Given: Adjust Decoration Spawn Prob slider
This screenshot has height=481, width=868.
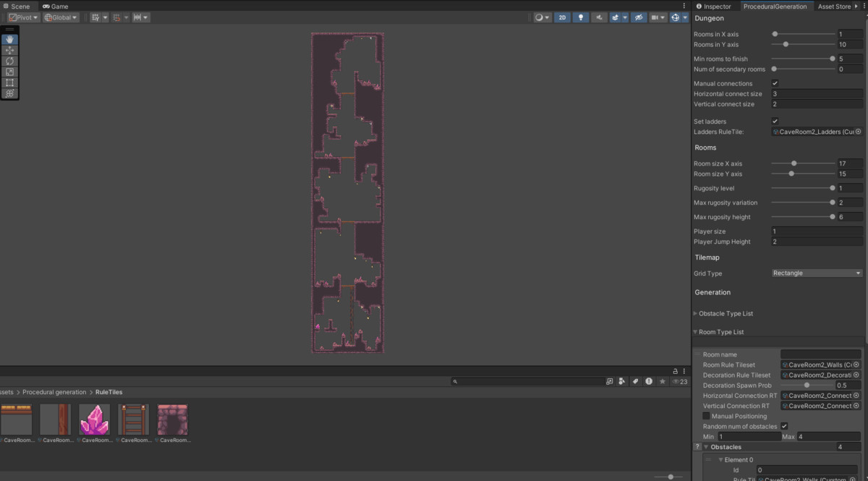Looking at the screenshot, I should pyautogui.click(x=807, y=386).
